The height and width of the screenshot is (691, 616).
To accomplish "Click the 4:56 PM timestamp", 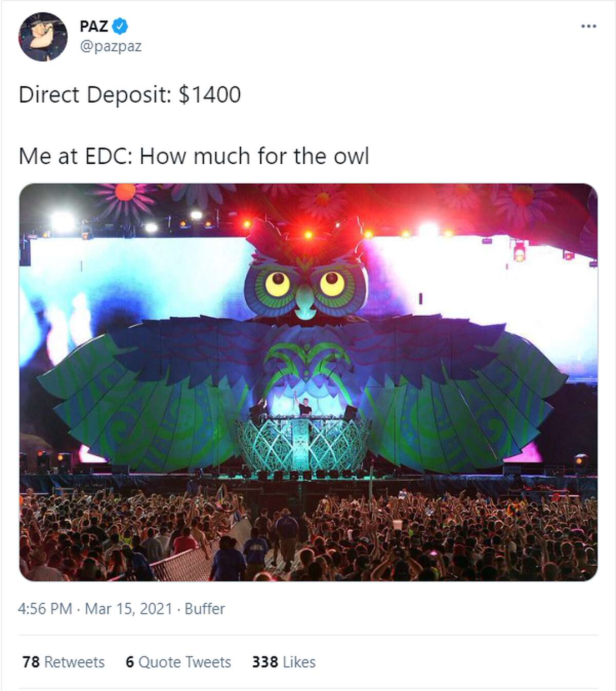I will [x=45, y=609].
